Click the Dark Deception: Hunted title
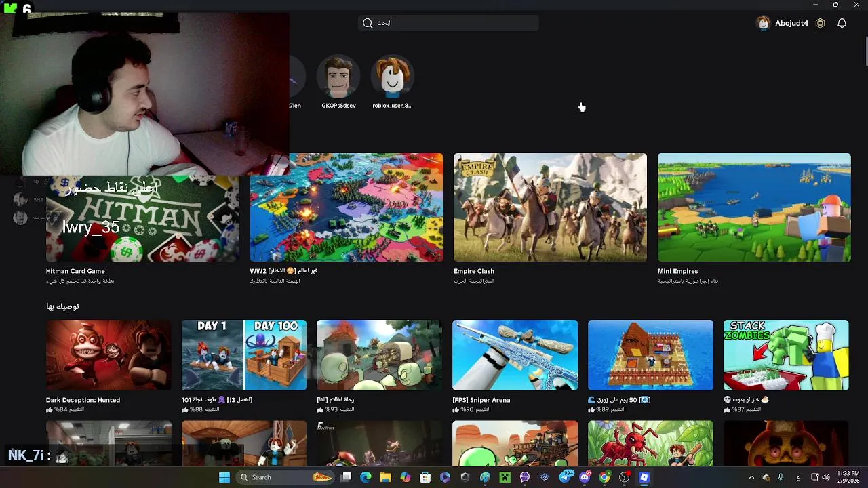The width and height of the screenshot is (868, 488). (x=83, y=400)
